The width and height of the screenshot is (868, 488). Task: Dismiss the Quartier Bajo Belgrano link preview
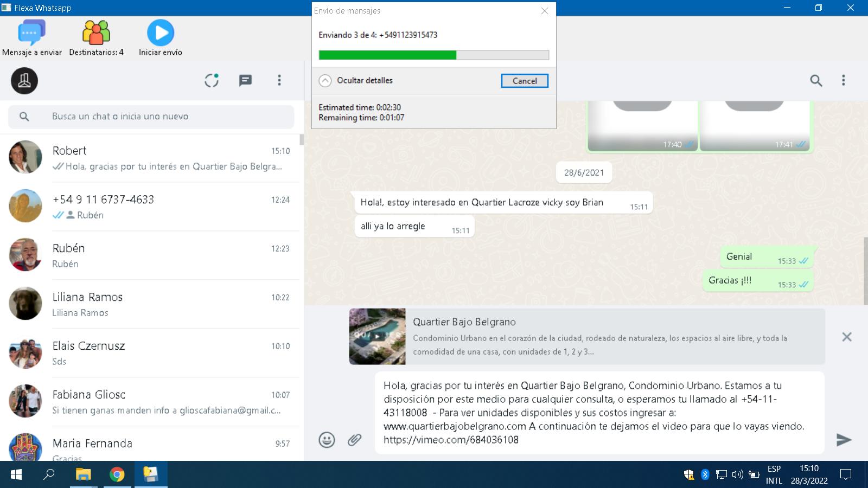pos(846,337)
